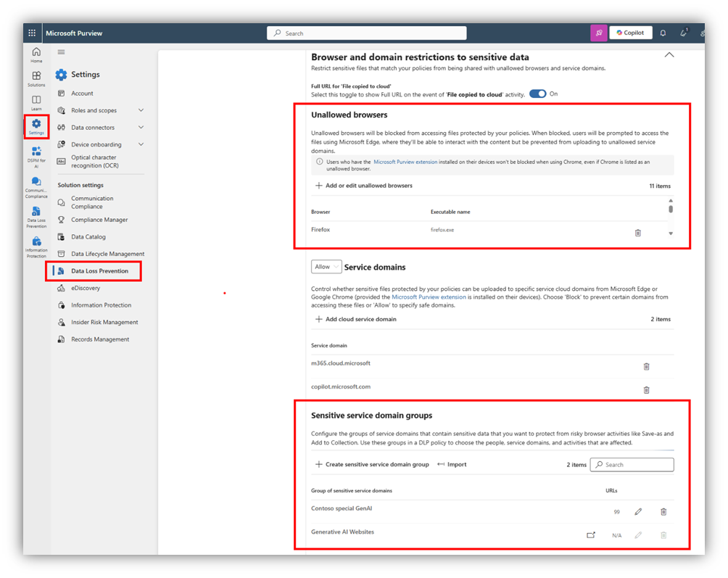Collapse the Browser and domain restrictions section
This screenshot has height=578, width=728.
pos(669,55)
